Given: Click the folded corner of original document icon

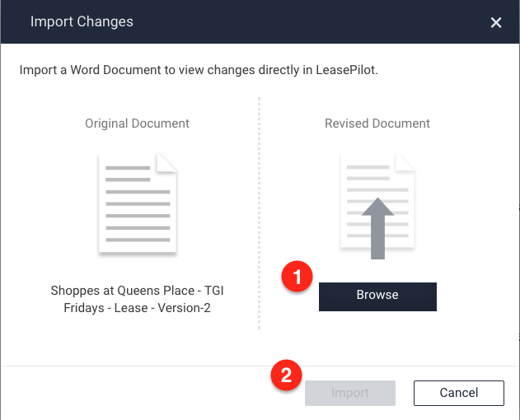Looking at the screenshot, I should pyautogui.click(x=167, y=162).
